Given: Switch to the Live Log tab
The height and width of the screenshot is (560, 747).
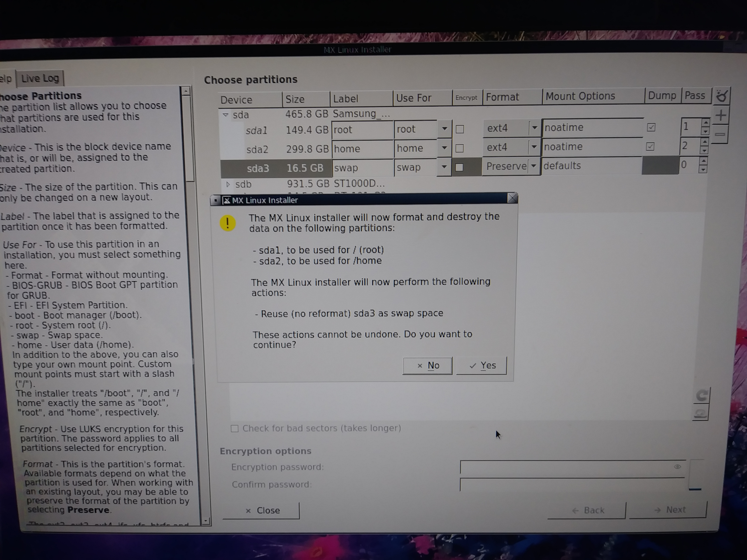Looking at the screenshot, I should point(40,79).
